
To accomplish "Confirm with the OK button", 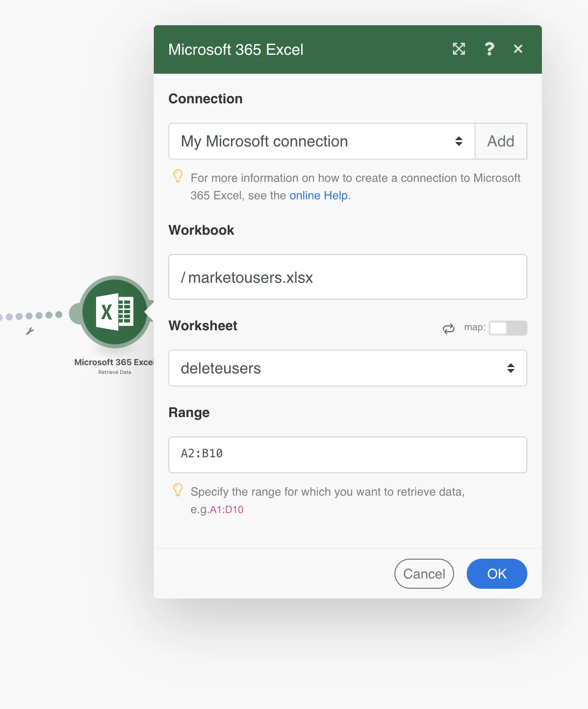I will coord(497,574).
